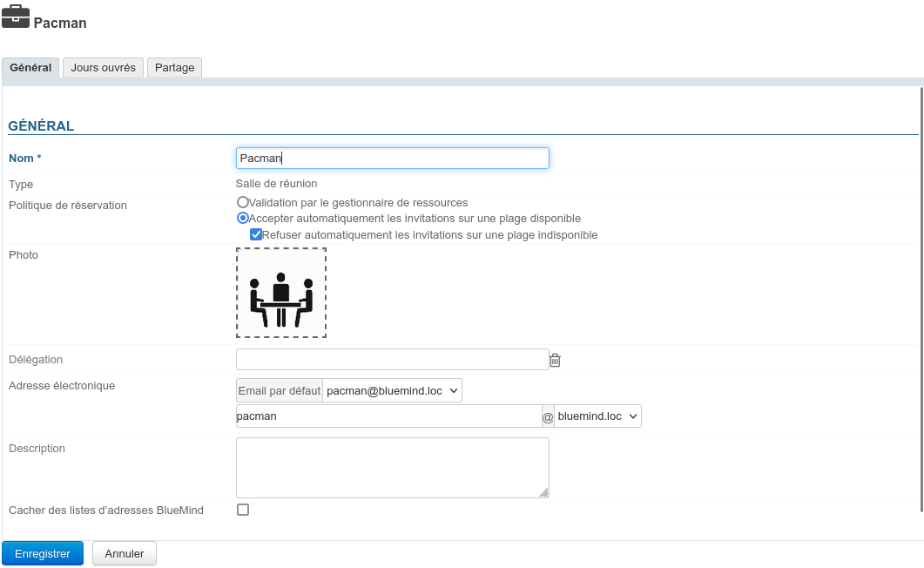This screenshot has width=924, height=568.
Task: Click into the Délégation input field
Action: 392,360
